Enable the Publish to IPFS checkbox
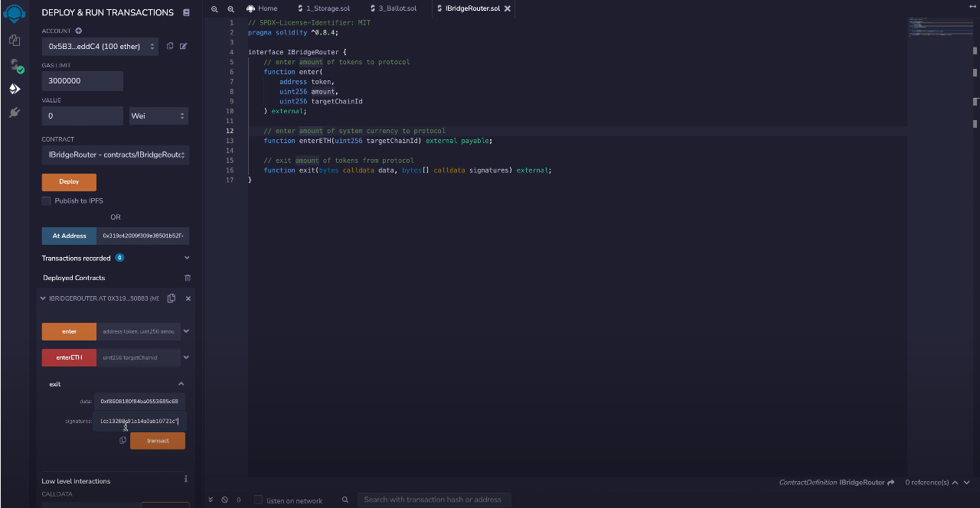 [x=47, y=201]
